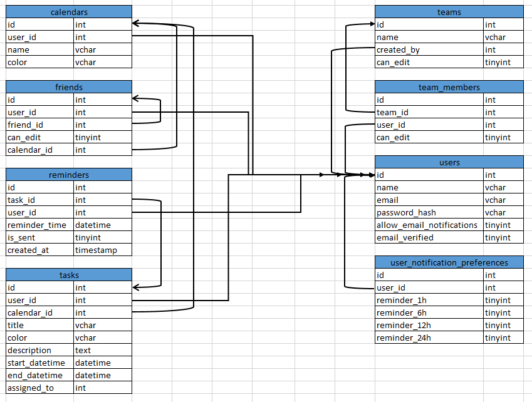Screen dimensions: 532x402
Task: Select the teams table header
Action: (449, 12)
